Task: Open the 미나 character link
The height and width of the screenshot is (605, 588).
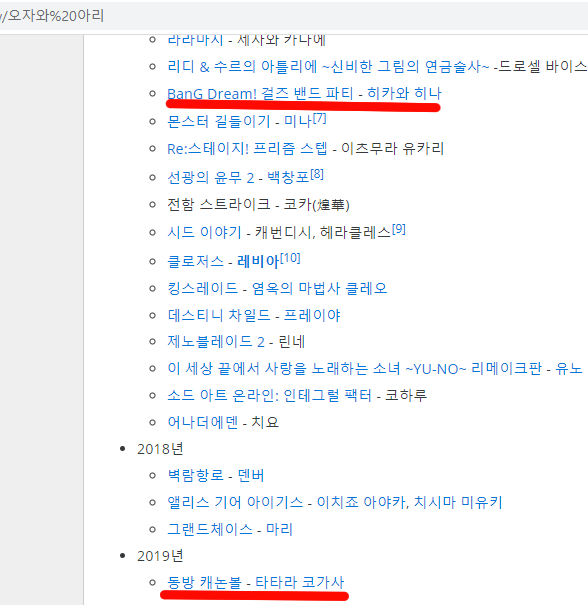Action: (x=297, y=122)
